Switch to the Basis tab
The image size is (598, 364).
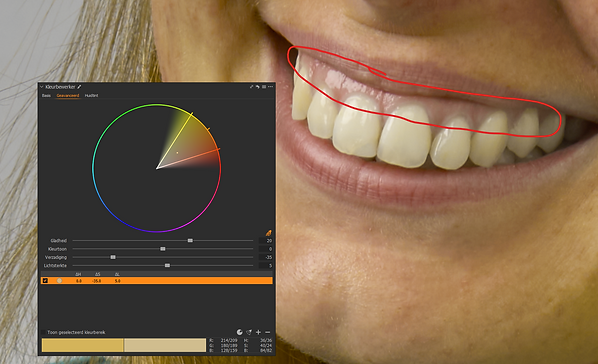coord(46,95)
